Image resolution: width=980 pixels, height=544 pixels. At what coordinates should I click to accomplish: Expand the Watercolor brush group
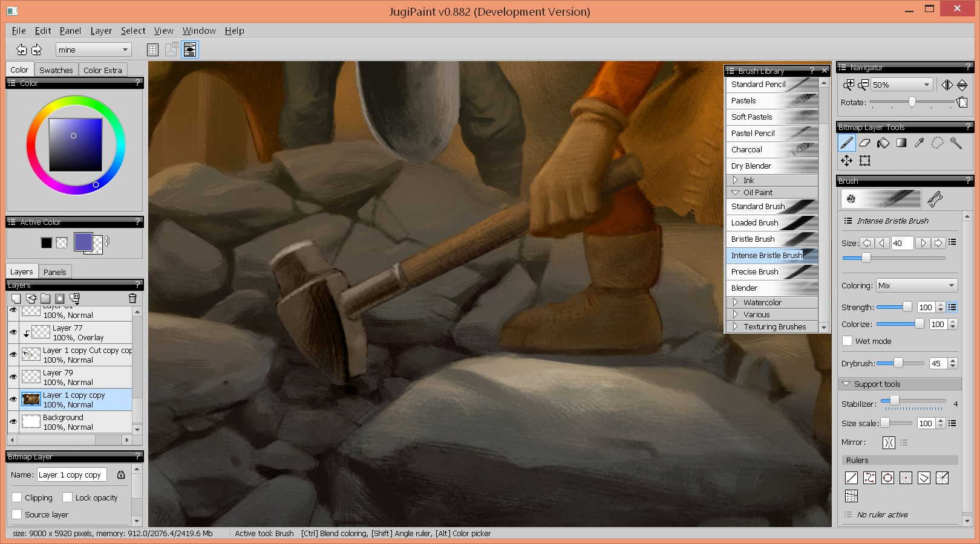click(x=736, y=302)
